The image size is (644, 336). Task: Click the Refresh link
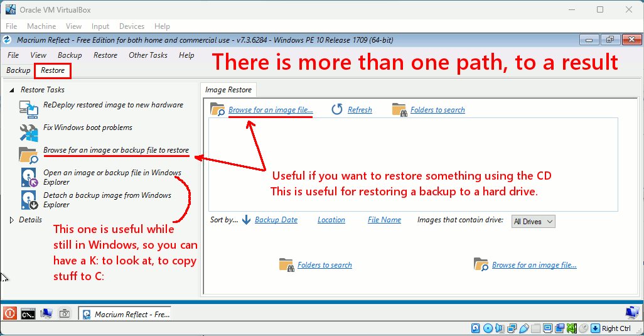click(x=360, y=110)
